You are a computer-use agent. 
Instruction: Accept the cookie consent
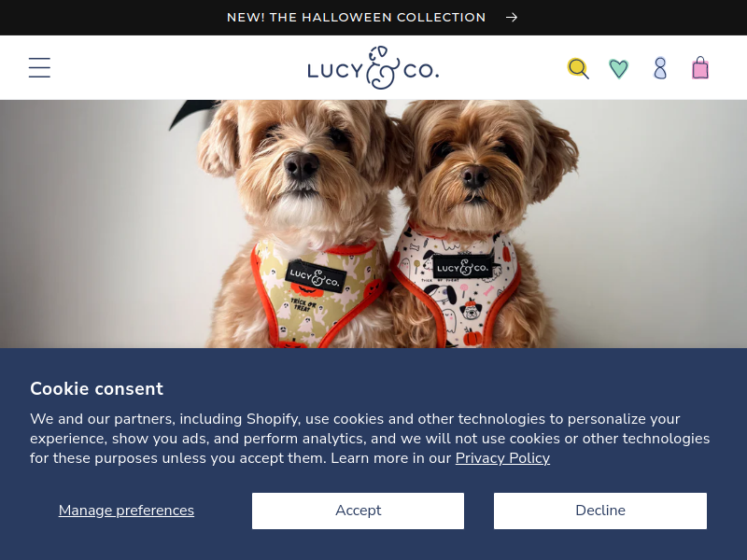[x=358, y=511]
